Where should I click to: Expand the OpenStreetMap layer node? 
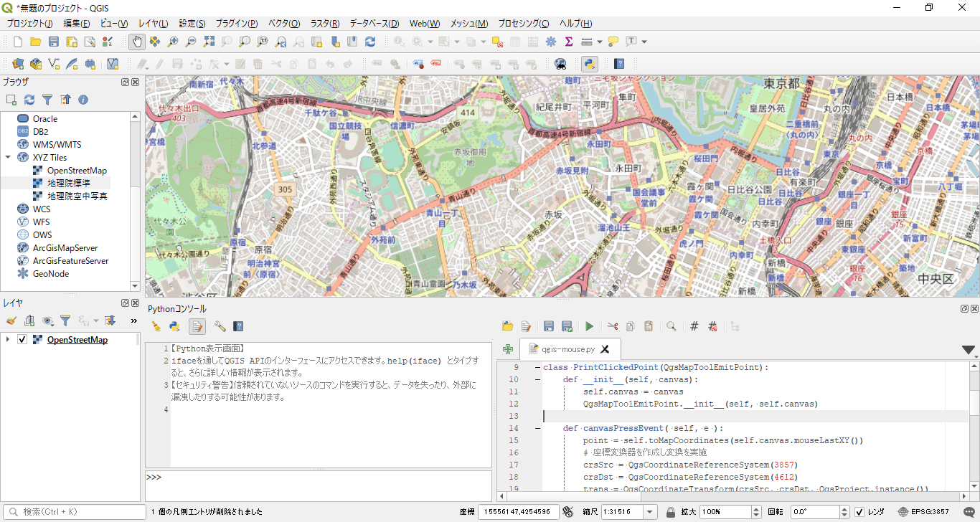[x=8, y=340]
